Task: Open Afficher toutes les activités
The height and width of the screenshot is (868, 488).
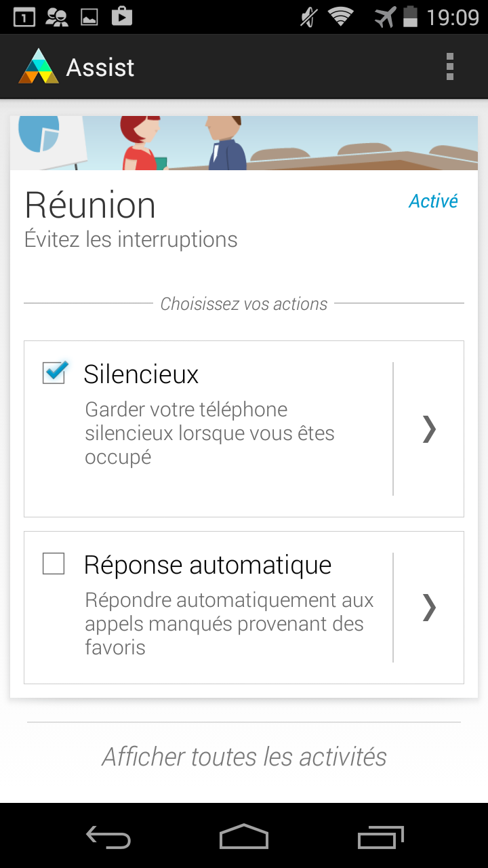Action: click(244, 756)
